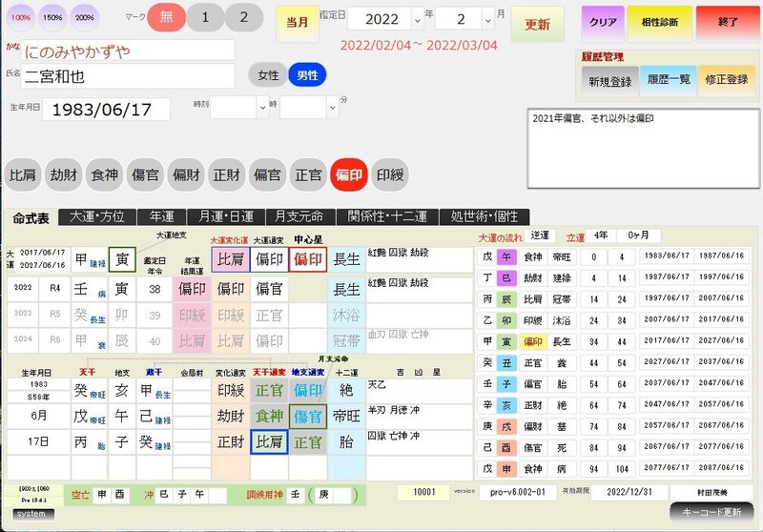Click the orange 酉 cell in 大運 list

tap(506, 447)
